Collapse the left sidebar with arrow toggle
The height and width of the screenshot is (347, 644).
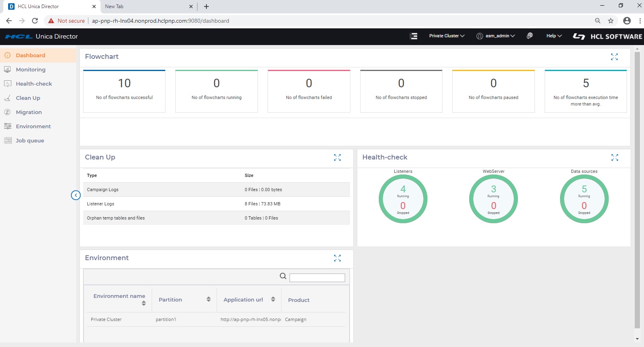tap(76, 195)
